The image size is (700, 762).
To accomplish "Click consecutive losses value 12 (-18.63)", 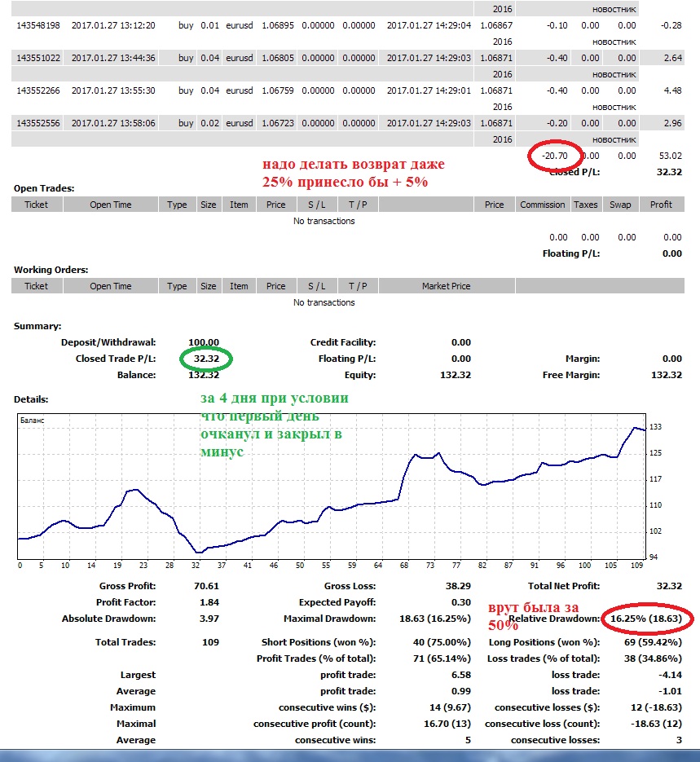I will 656,707.
